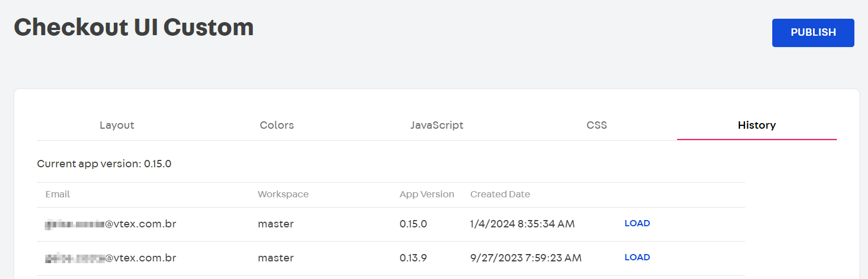This screenshot has height=279, width=868.
Task: Go to the JavaScript tab
Action: click(x=437, y=125)
